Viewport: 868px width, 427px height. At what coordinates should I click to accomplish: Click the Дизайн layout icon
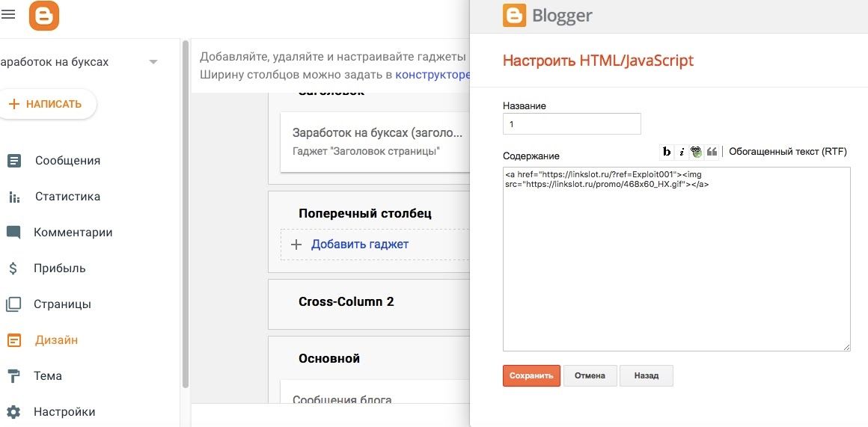pos(13,341)
